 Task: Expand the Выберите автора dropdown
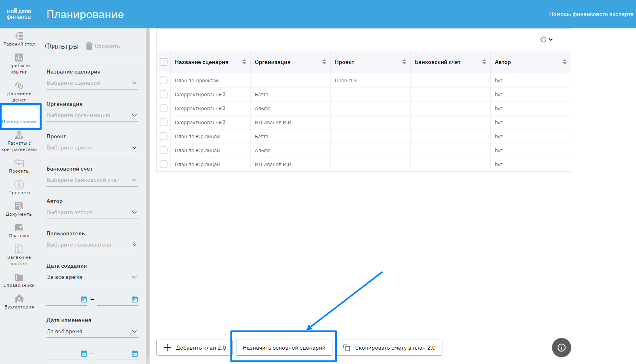92,213
